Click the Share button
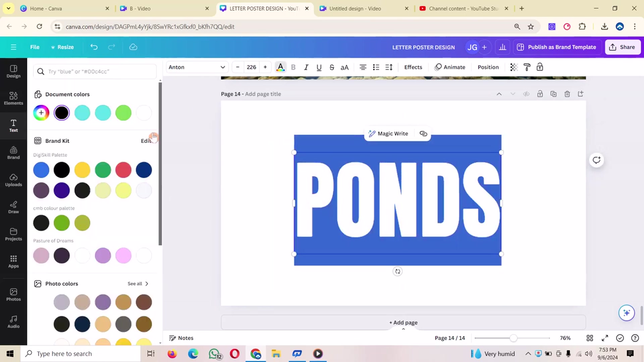 point(623,47)
